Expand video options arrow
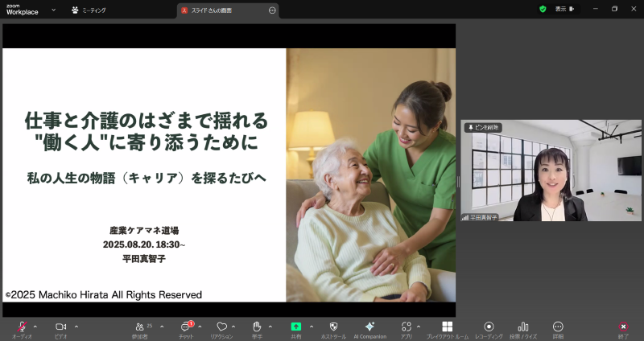This screenshot has width=644, height=341. coord(76,327)
